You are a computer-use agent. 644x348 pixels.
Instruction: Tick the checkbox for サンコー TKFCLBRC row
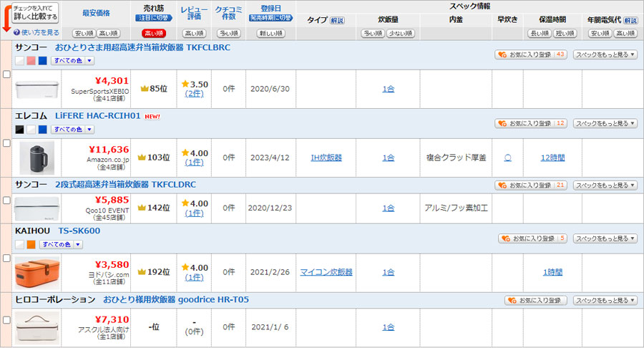(x=6, y=74)
